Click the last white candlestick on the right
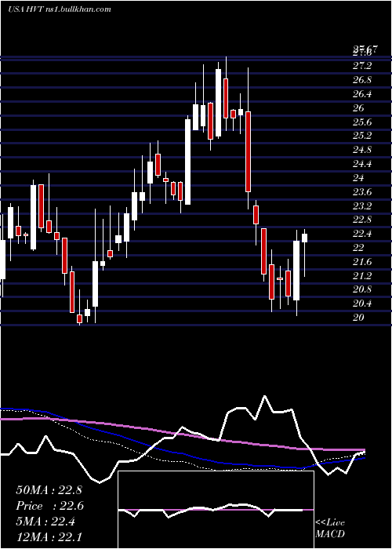This screenshot has width=392, height=549. point(304,238)
